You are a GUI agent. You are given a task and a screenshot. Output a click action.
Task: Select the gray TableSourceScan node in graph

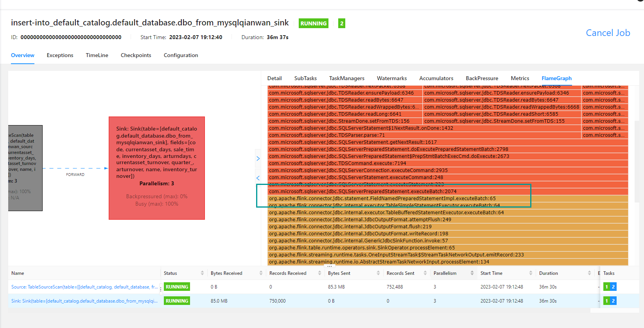tap(25, 168)
